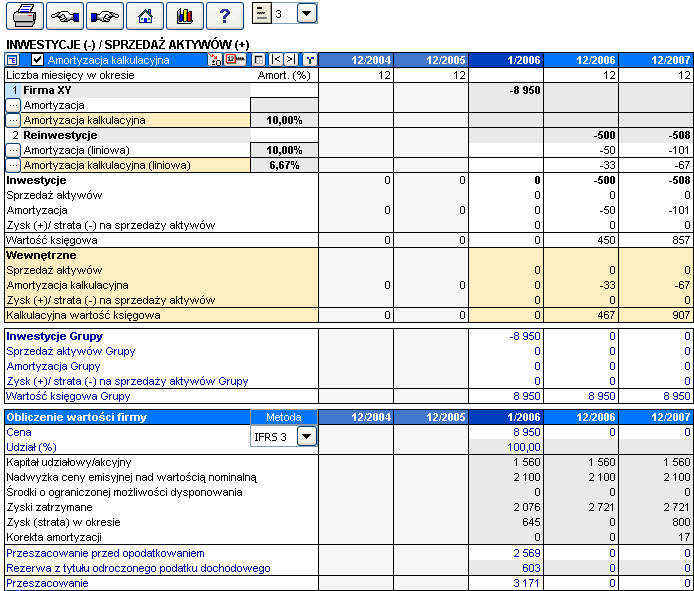
Task: Click Kapitał udziałowy/akcyjny row label
Action: (69, 463)
